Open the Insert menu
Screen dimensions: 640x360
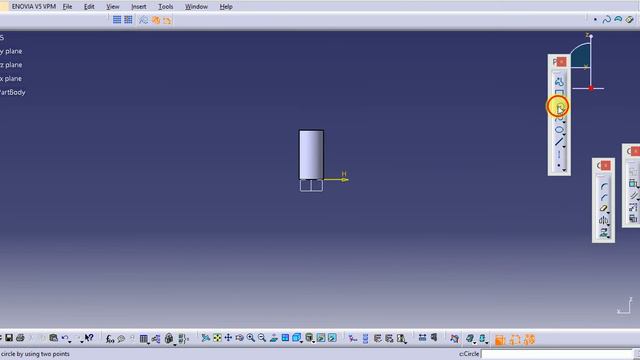coord(139,7)
